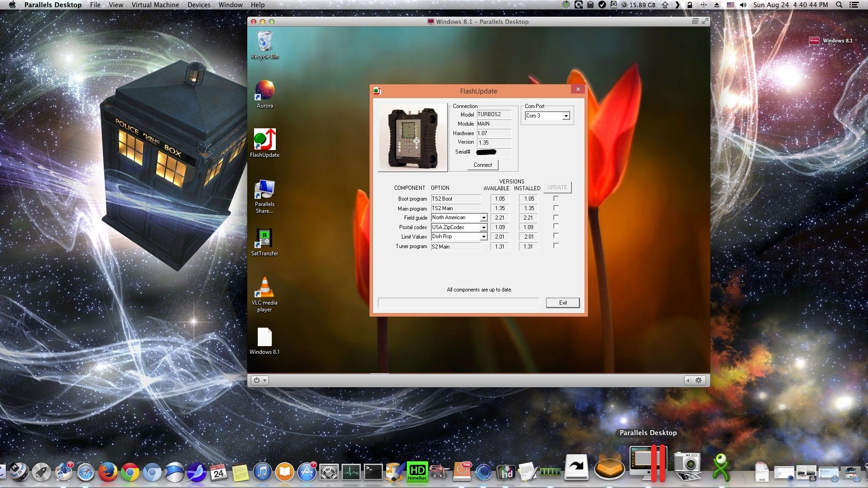Open Stickies notes from the Dock
This screenshot has height=488, width=868.
pyautogui.click(x=241, y=473)
